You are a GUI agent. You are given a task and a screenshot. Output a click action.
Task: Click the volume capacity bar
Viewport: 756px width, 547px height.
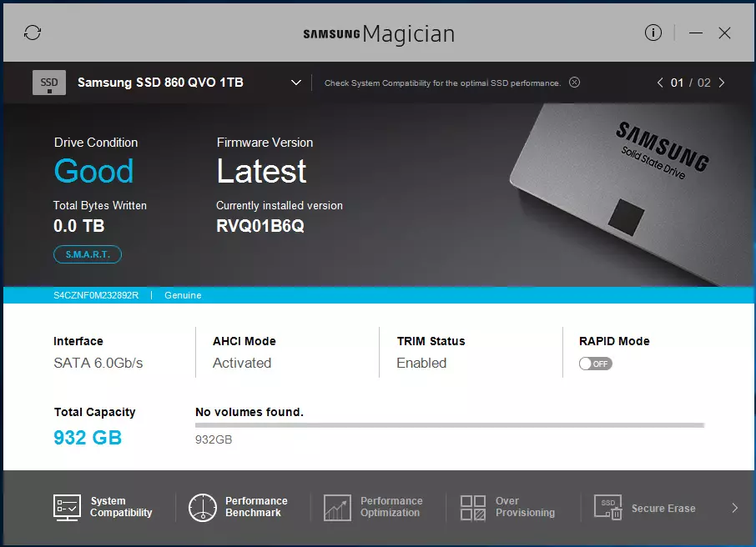coord(450,425)
